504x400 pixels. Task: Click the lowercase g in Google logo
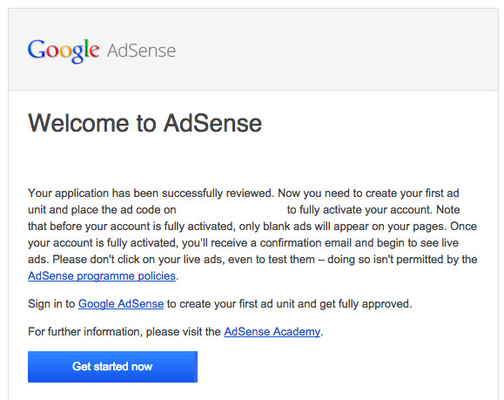(x=77, y=53)
